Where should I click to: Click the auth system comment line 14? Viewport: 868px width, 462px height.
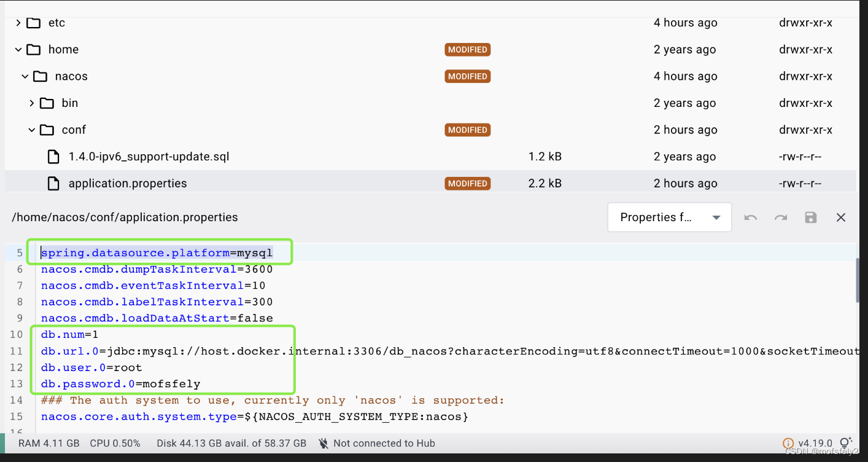click(x=273, y=401)
